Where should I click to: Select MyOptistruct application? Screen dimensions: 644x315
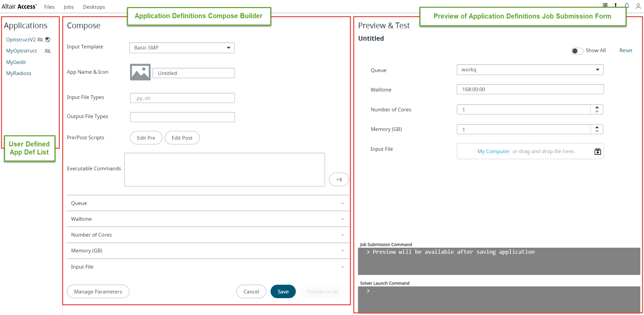coord(22,51)
